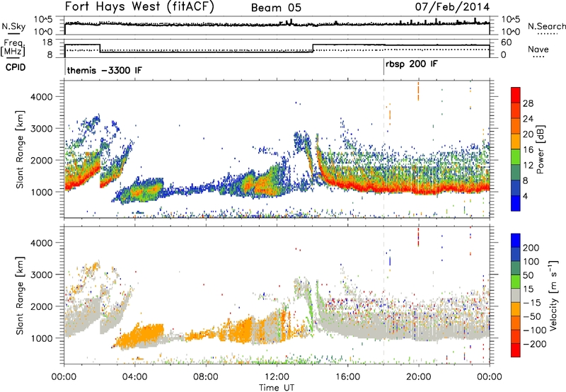Screen dimensions: 566x392
Task: Click the red swatch in power colorbar
Action: [516, 95]
